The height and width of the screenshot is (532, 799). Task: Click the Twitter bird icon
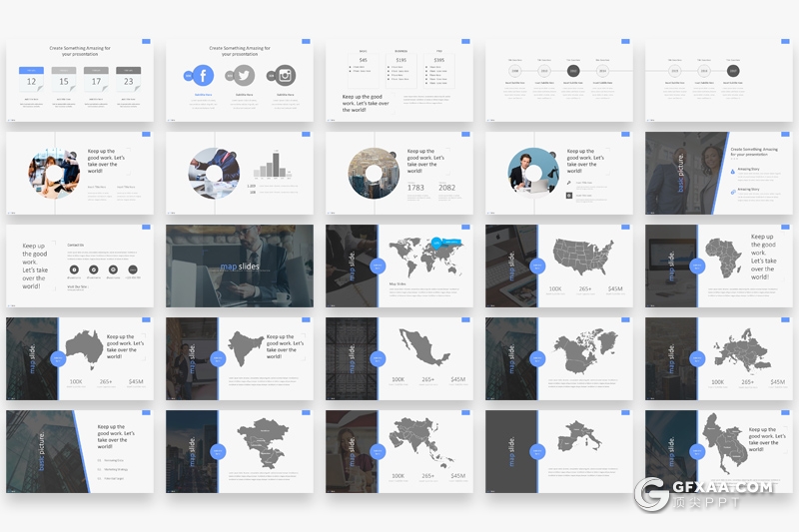click(245, 76)
